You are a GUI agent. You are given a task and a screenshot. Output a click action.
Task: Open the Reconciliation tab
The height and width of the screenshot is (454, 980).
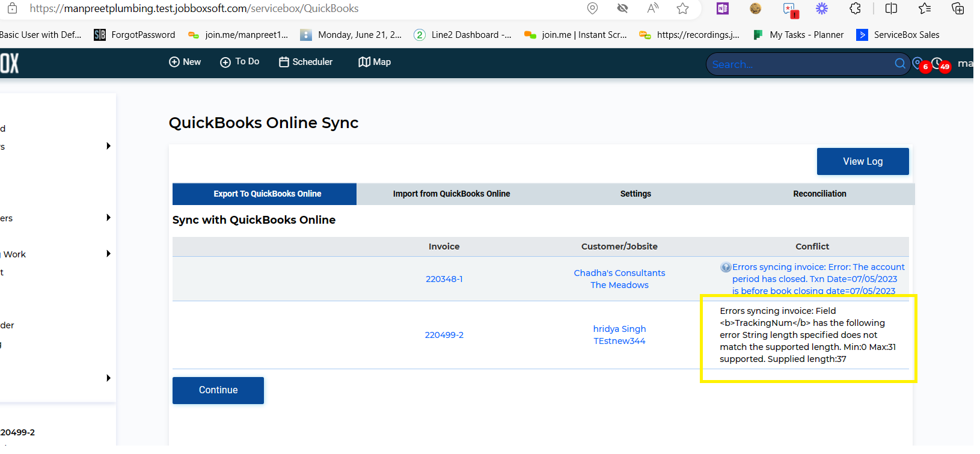[x=819, y=194]
